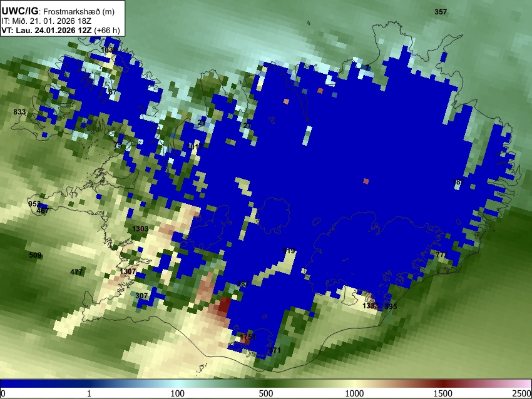
Task: Click the map value 287
Action: click(x=243, y=284)
